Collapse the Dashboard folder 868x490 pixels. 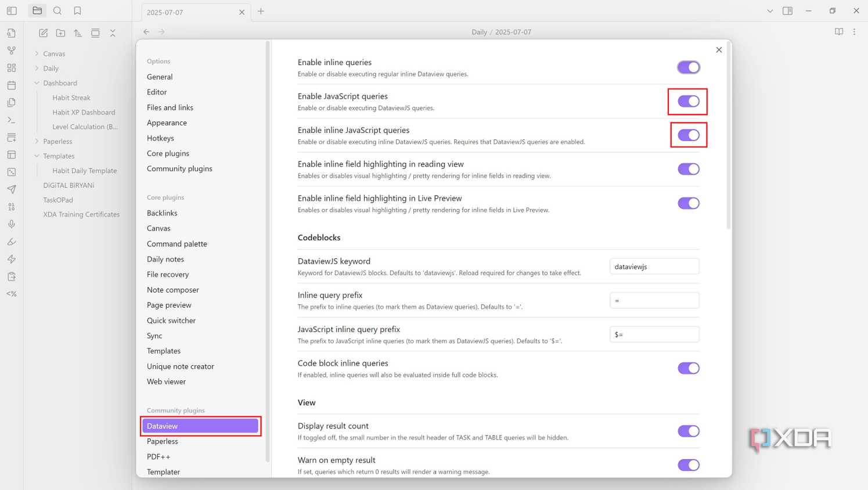pyautogui.click(x=60, y=83)
